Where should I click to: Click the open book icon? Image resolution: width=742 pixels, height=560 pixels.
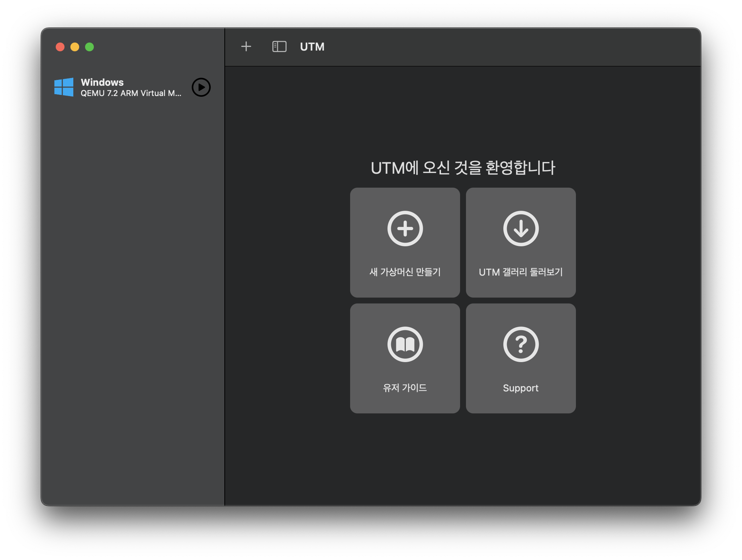pyautogui.click(x=405, y=345)
